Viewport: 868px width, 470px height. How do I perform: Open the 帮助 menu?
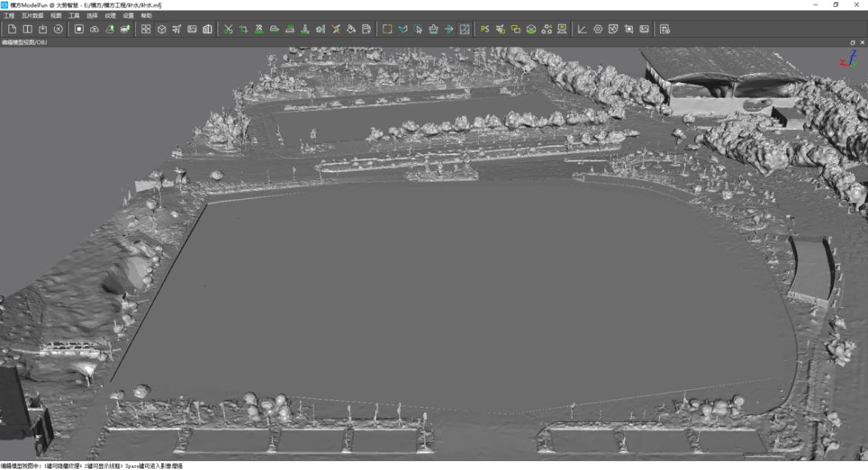[x=146, y=16]
